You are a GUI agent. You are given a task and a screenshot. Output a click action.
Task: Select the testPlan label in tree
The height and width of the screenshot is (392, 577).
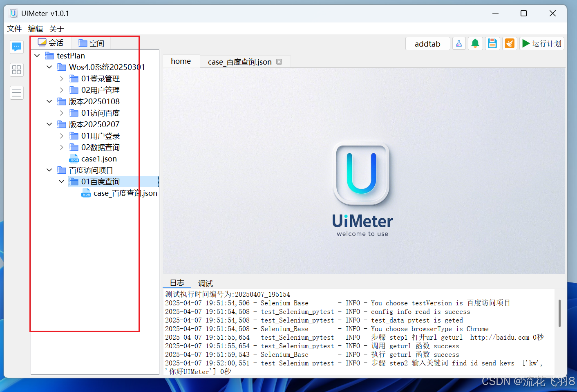(x=71, y=56)
